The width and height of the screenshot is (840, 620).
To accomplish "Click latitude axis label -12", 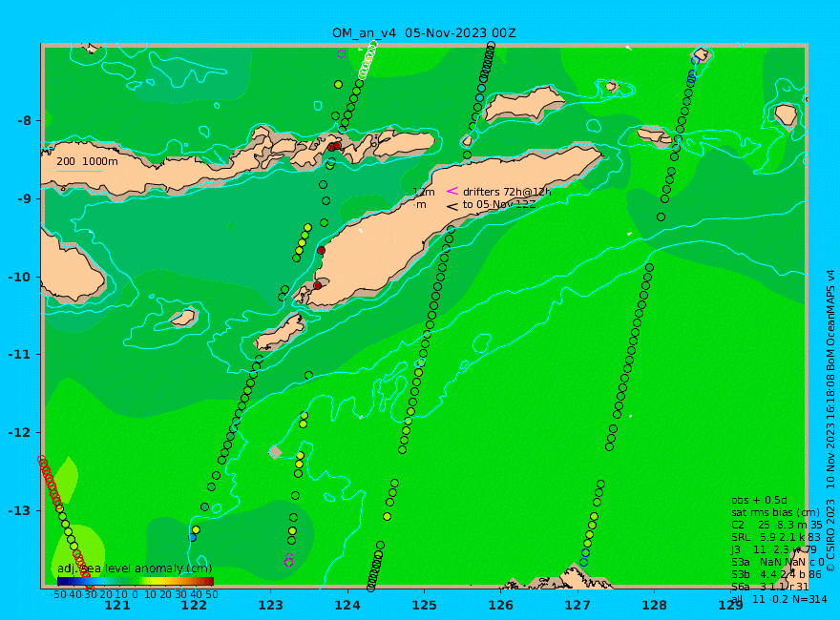I will click(x=20, y=433).
